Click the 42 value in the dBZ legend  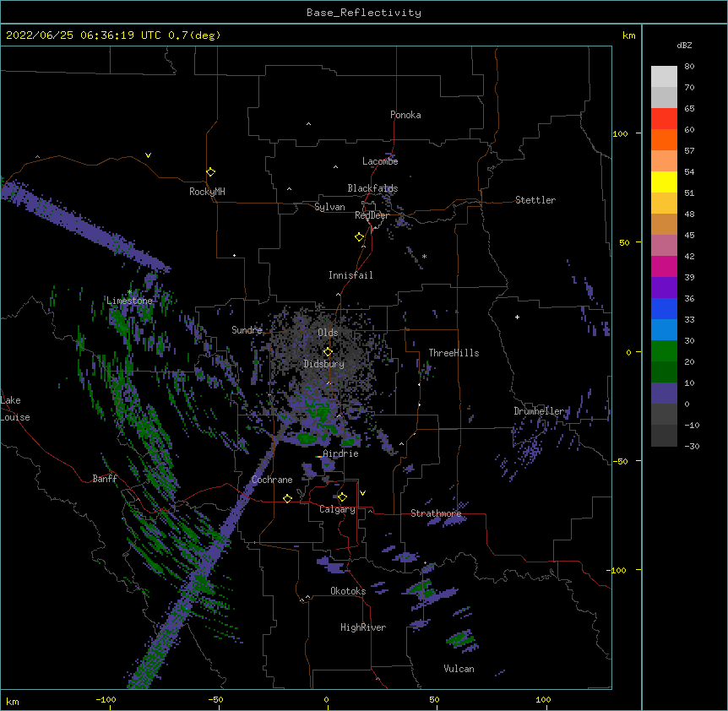pyautogui.click(x=689, y=256)
